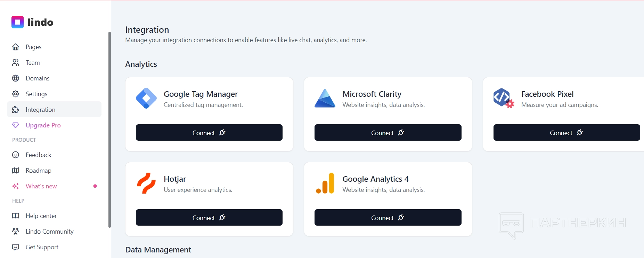This screenshot has width=644, height=258.
Task: Click the Hotjar logo icon
Action: [146, 183]
